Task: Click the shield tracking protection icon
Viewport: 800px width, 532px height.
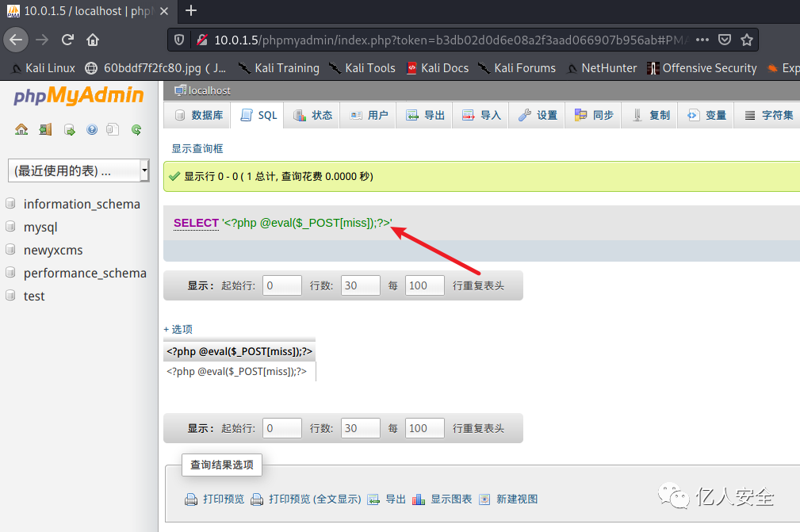Action: 179,40
